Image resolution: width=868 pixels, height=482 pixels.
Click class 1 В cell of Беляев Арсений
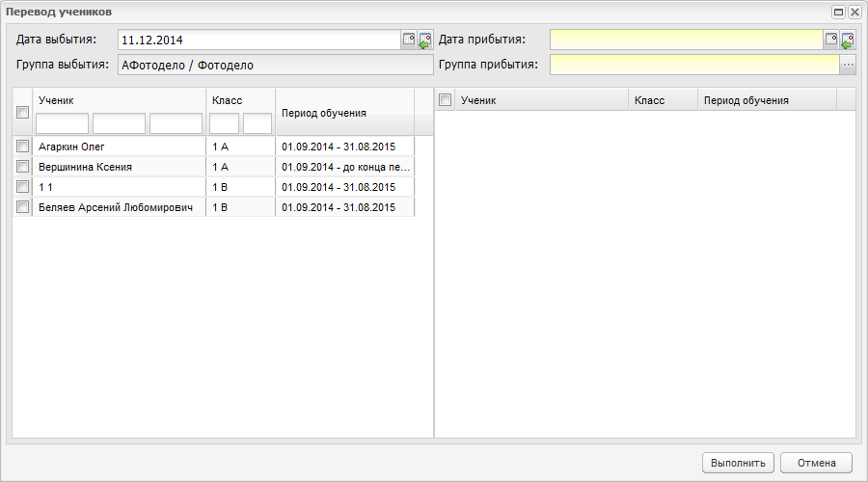241,207
